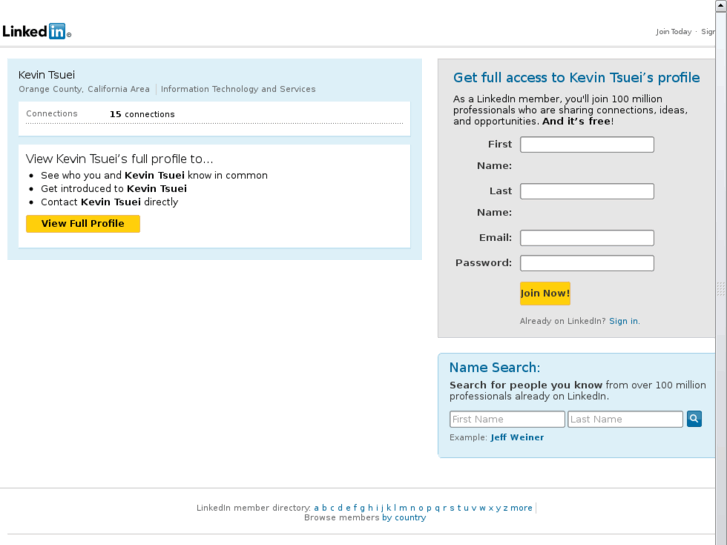The width and height of the screenshot is (727, 545).
Task: Open the Jeff Weiner example link
Action: pos(517,437)
